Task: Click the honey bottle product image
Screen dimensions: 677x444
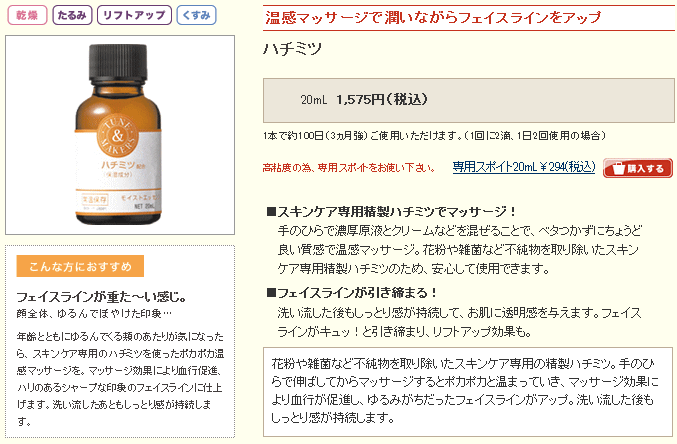Action: point(120,135)
